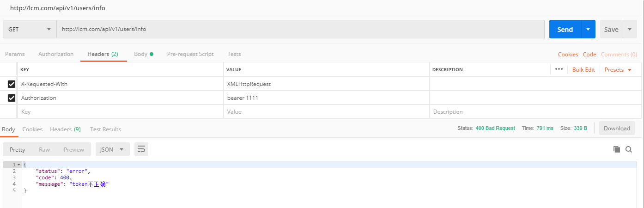Screen dimensions: 644x208
Task: Expand the Presets dropdown
Action: click(618, 70)
